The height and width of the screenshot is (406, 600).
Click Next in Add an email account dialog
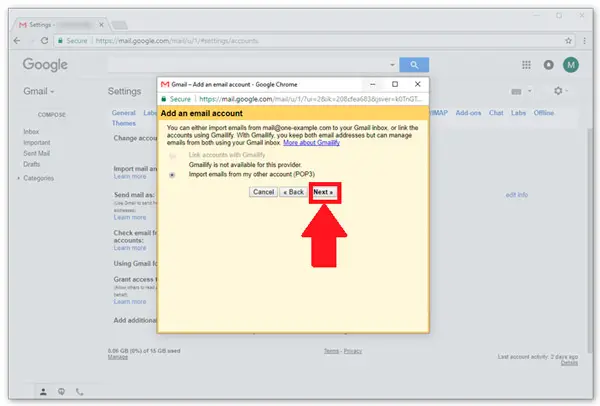coord(323,192)
